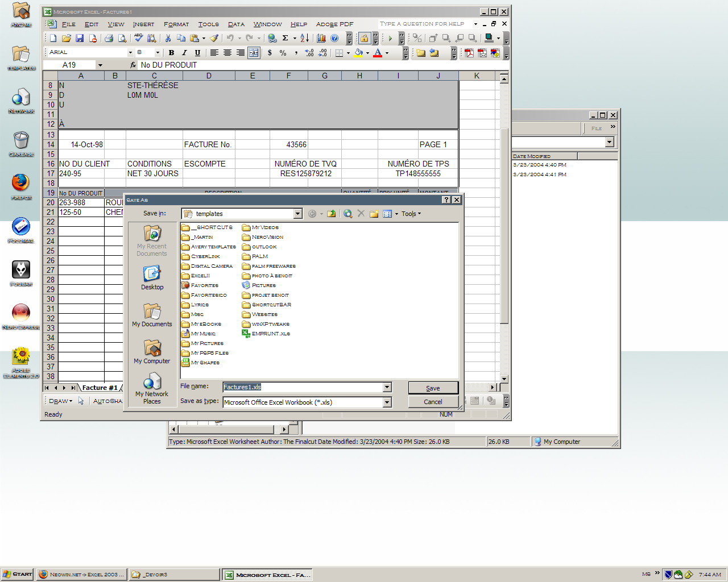Click the Currency style dollar icon
This screenshot has height=582, width=728.
pos(270,53)
